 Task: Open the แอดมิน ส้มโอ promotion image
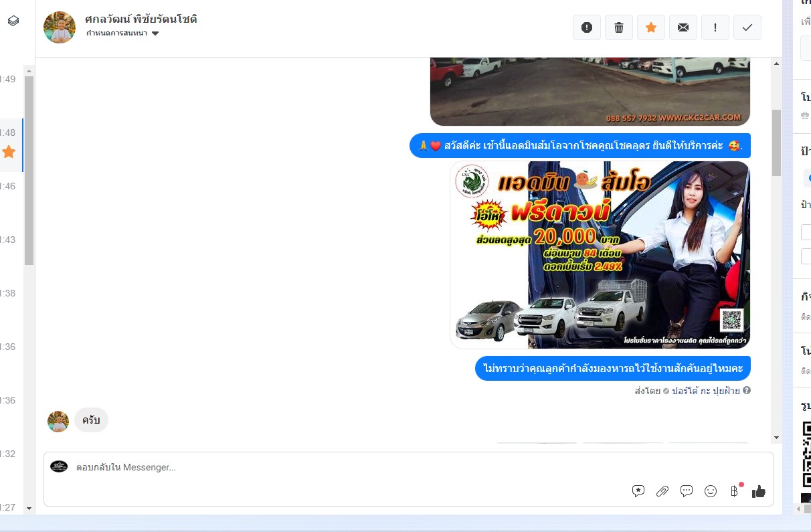(x=600, y=255)
